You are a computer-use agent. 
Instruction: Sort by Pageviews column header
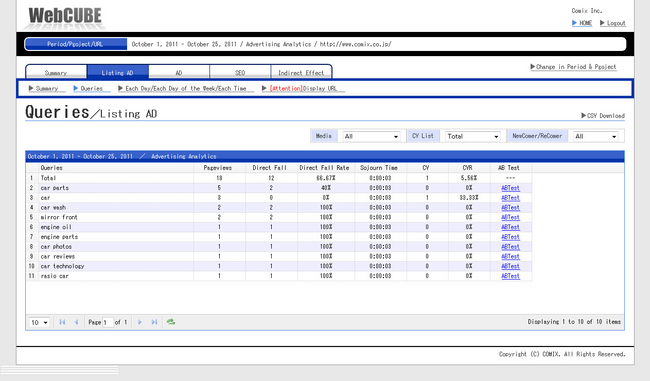(x=219, y=168)
